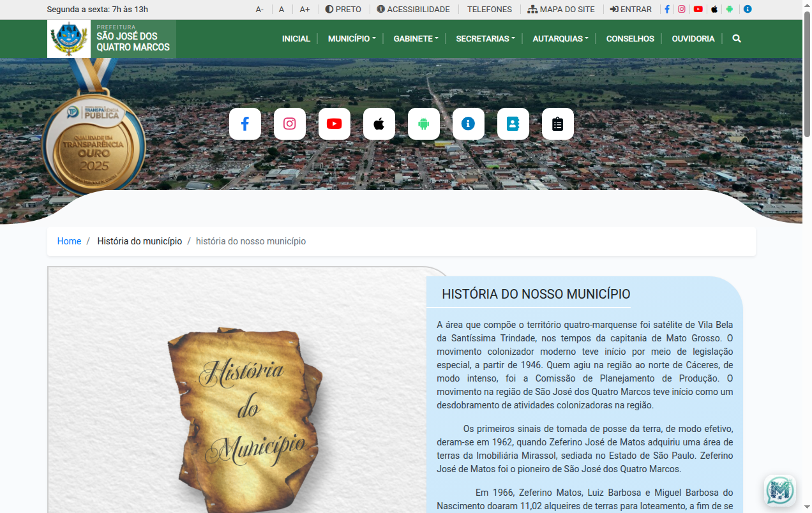Click the large Apple button on banner
The height and width of the screenshot is (513, 812).
point(379,124)
